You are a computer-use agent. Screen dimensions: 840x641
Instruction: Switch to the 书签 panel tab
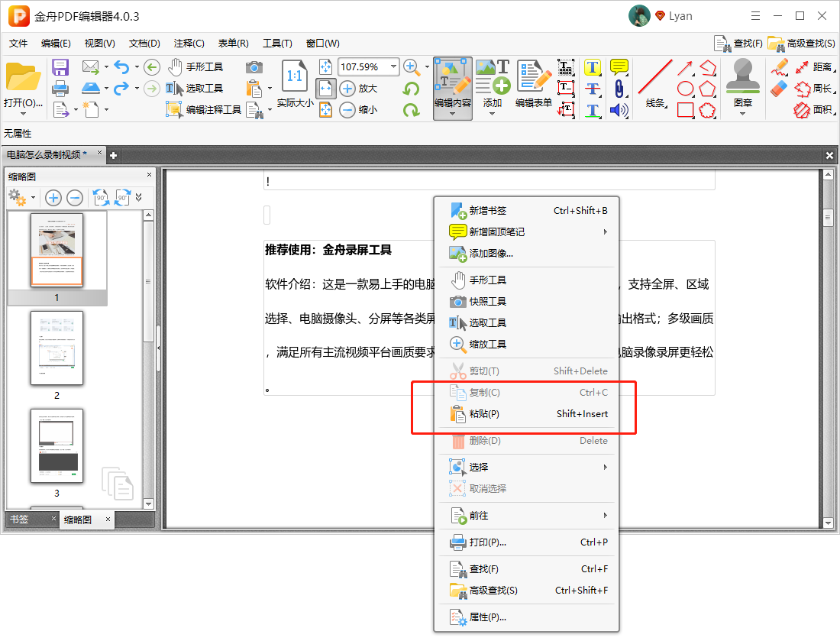coord(31,520)
